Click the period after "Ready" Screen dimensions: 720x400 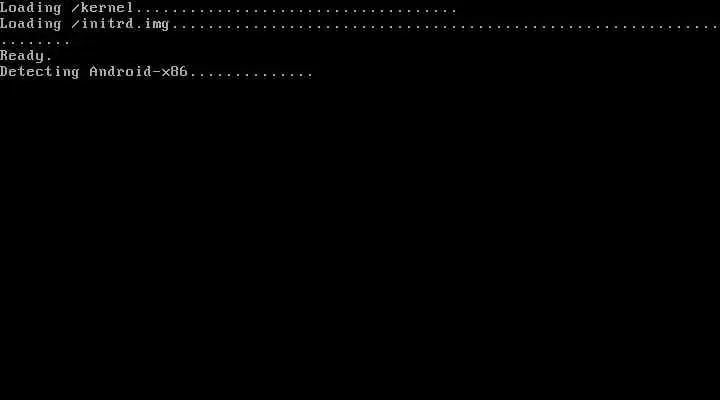pyautogui.click(x=49, y=59)
